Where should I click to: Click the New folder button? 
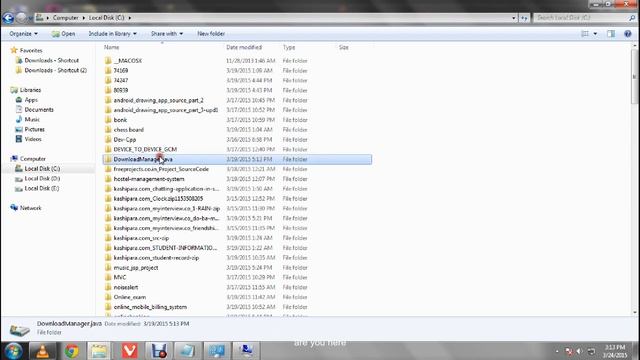pyautogui.click(x=211, y=34)
